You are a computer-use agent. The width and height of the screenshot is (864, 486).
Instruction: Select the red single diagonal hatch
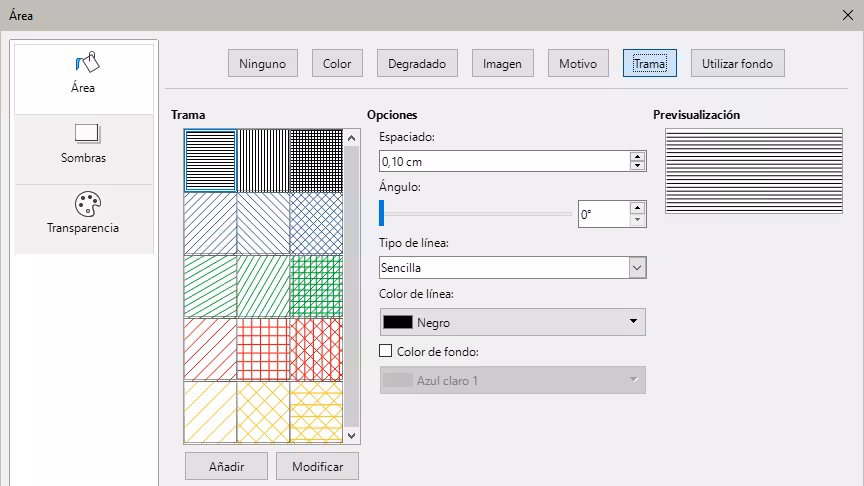click(210, 349)
